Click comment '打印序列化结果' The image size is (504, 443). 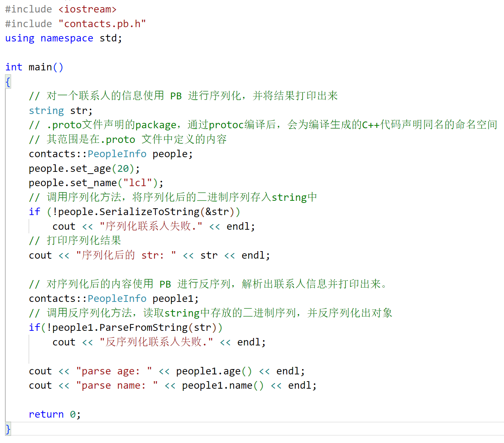pos(75,241)
